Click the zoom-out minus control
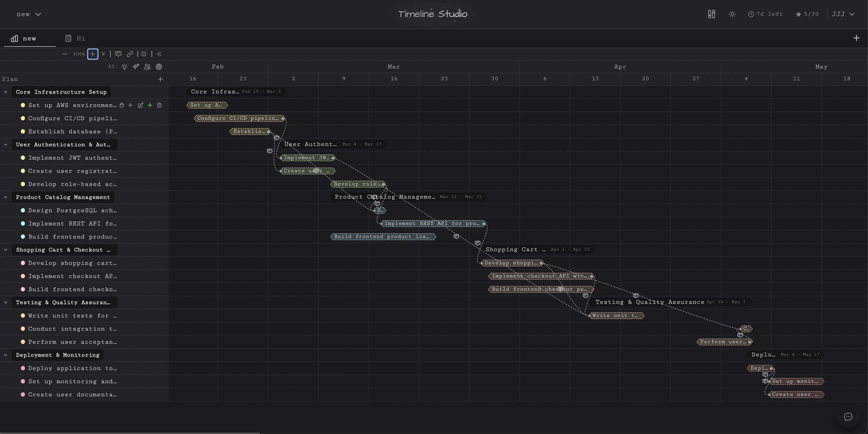The height and width of the screenshot is (434, 868). coord(65,54)
